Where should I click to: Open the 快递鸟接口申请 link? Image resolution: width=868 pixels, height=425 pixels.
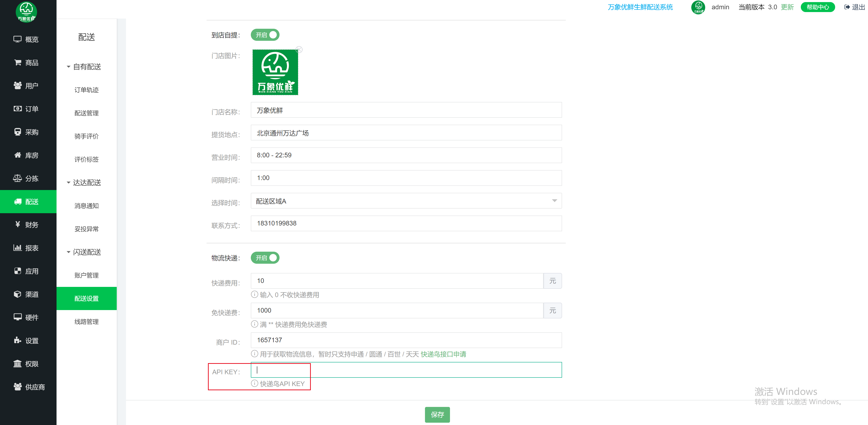(443, 354)
